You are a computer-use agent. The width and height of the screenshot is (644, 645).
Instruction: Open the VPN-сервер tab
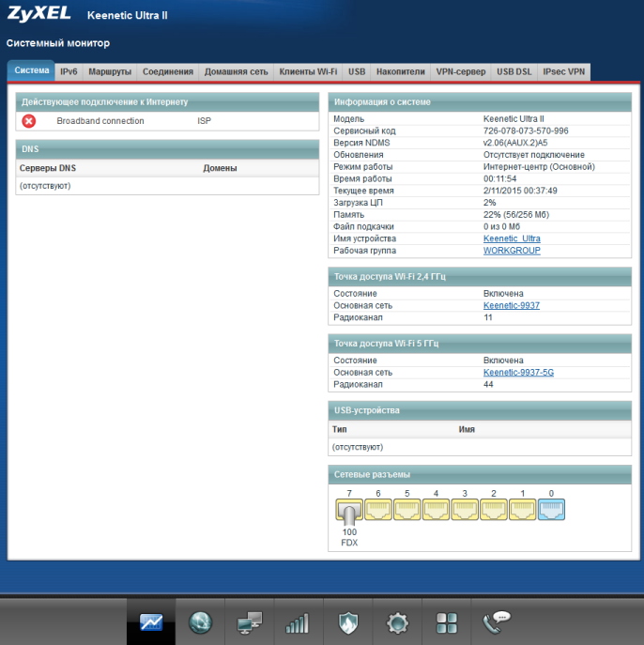(461, 71)
